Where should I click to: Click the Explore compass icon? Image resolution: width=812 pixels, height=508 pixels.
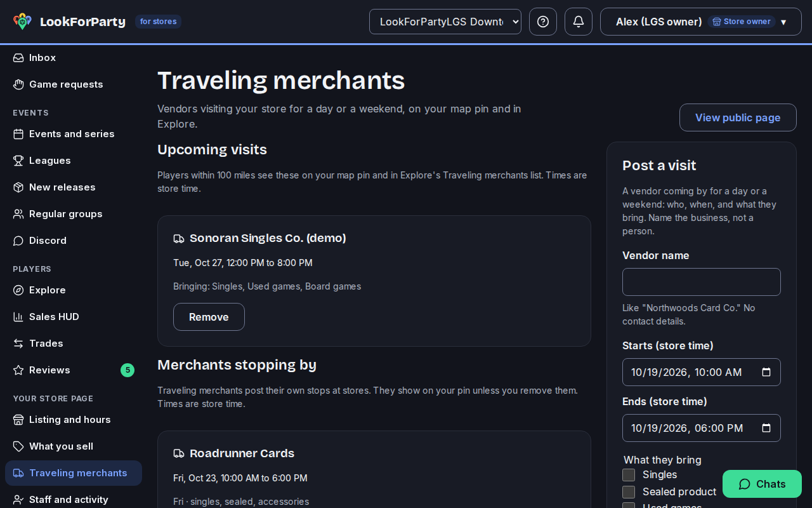pyautogui.click(x=18, y=290)
